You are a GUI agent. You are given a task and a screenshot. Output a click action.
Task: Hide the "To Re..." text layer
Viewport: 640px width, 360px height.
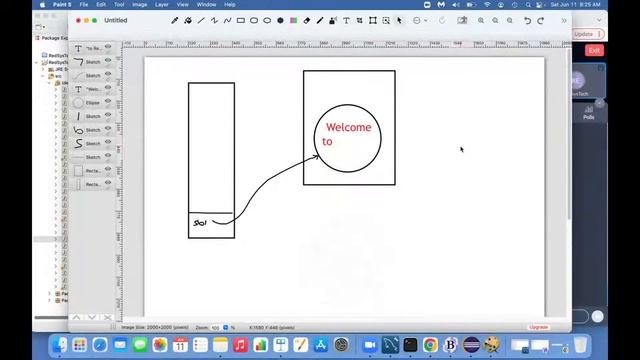coord(108,47)
